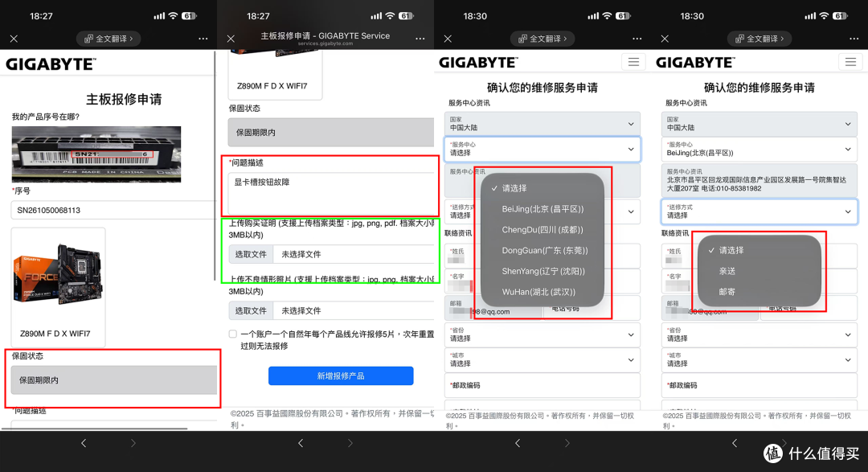Image resolution: width=868 pixels, height=472 pixels.
Task: Tap vertical scrollbar on first phone screen
Action: coord(215,166)
